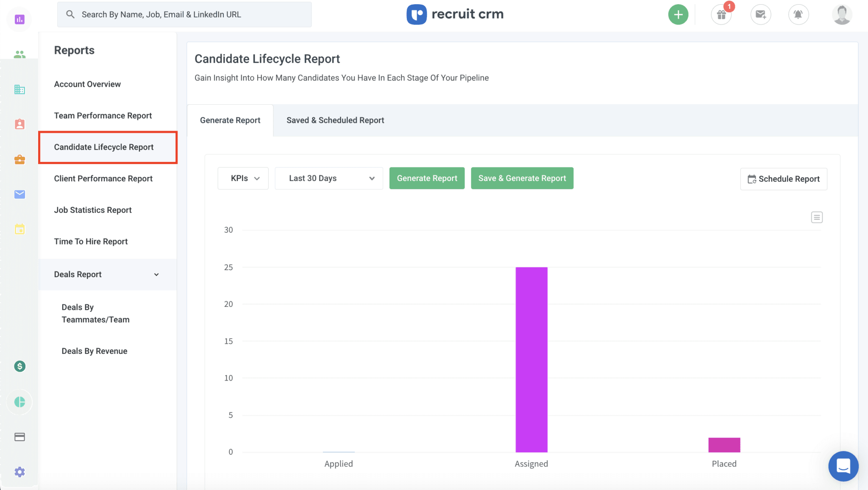
Task: Open the Jobs briefcase icon
Action: coord(19,159)
